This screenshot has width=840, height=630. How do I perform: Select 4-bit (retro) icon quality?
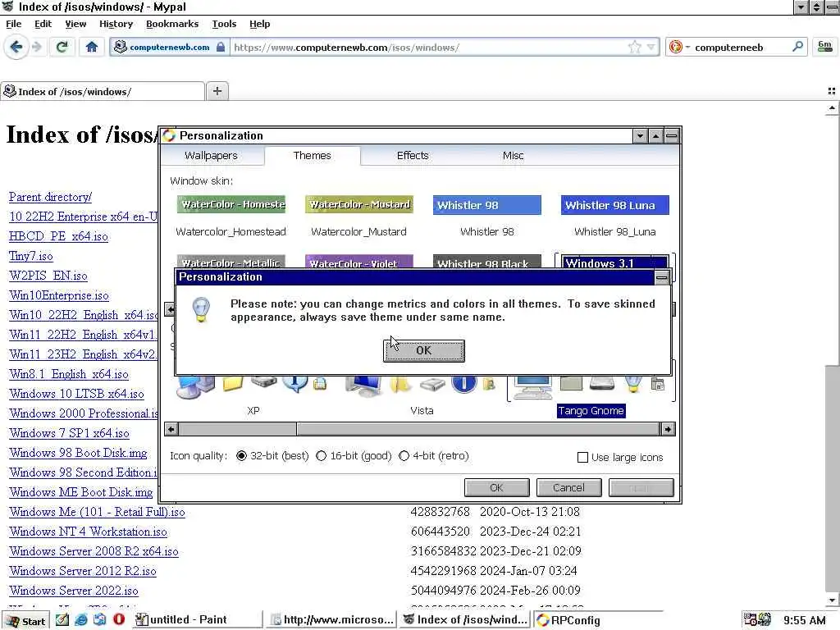pyautogui.click(x=404, y=456)
